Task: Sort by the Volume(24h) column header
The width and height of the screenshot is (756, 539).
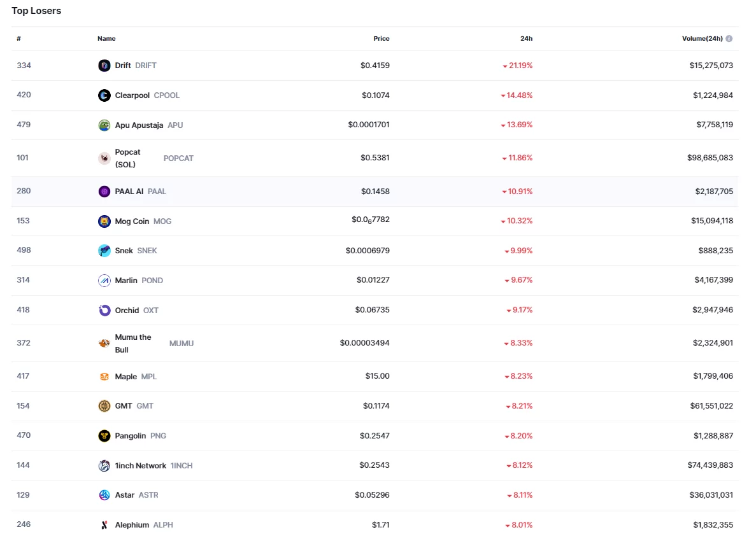Action: tap(702, 39)
